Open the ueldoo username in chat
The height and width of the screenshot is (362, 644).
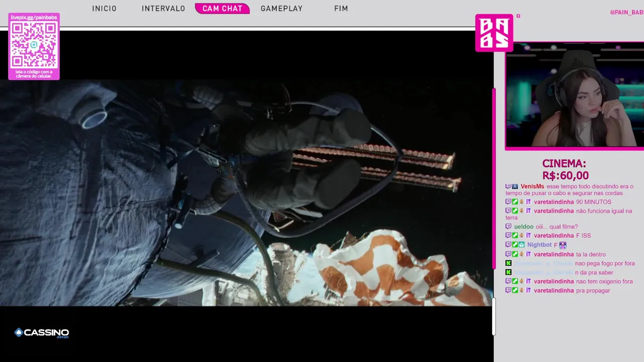click(x=524, y=227)
